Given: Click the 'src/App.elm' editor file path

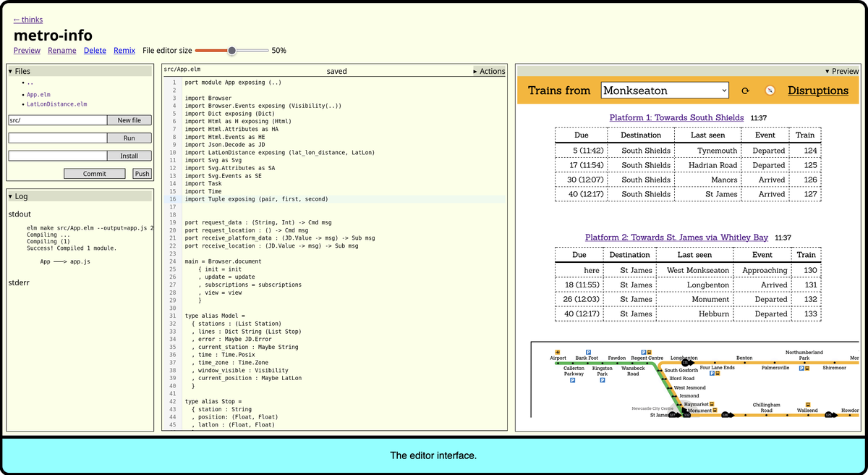Looking at the screenshot, I should click(x=182, y=70).
